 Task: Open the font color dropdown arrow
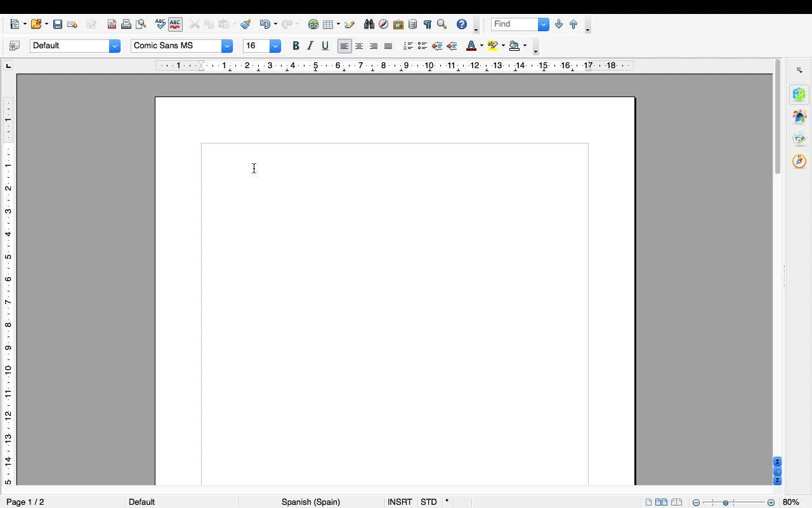click(481, 46)
